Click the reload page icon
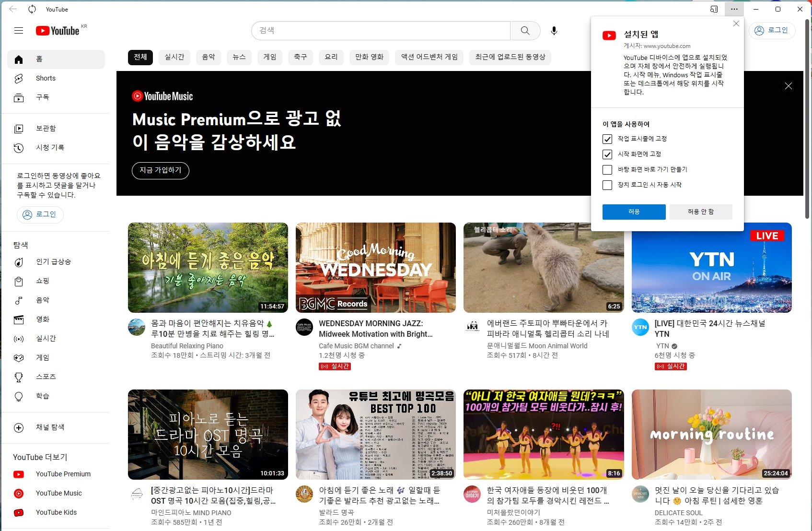The image size is (812, 531). click(x=32, y=9)
